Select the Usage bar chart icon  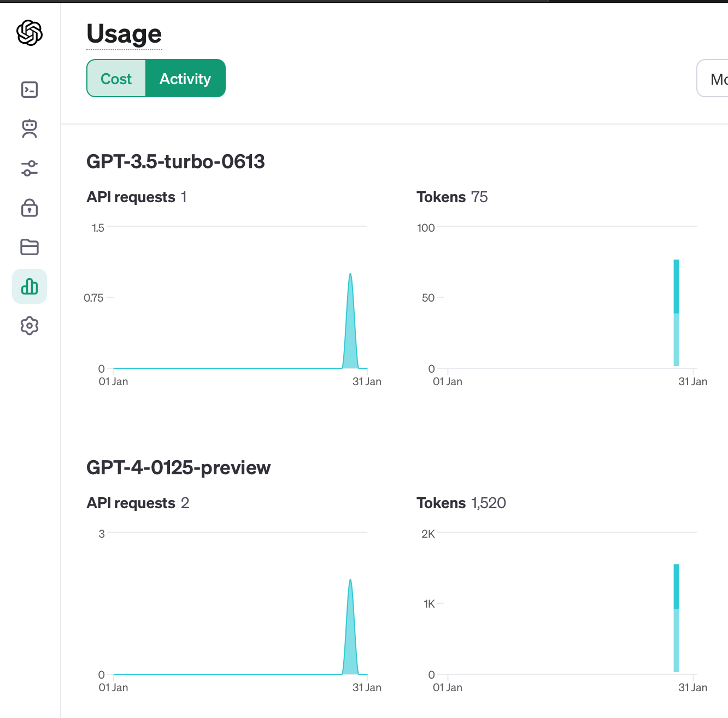(30, 286)
